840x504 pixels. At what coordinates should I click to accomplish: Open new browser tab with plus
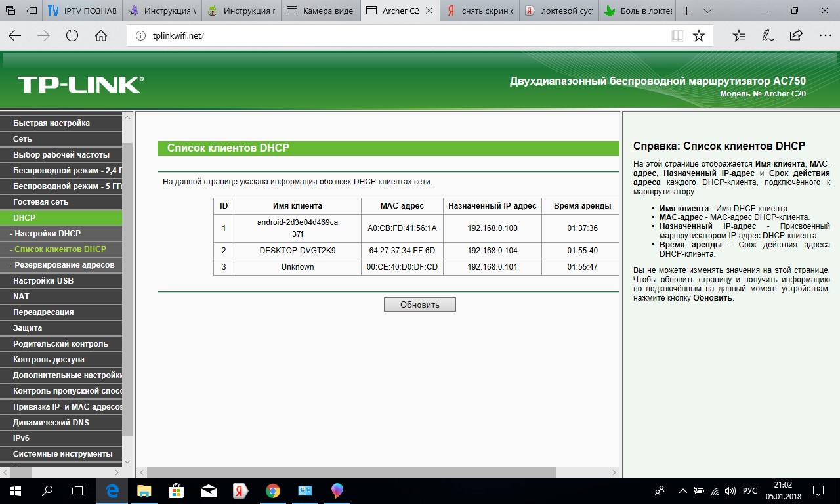click(x=686, y=11)
